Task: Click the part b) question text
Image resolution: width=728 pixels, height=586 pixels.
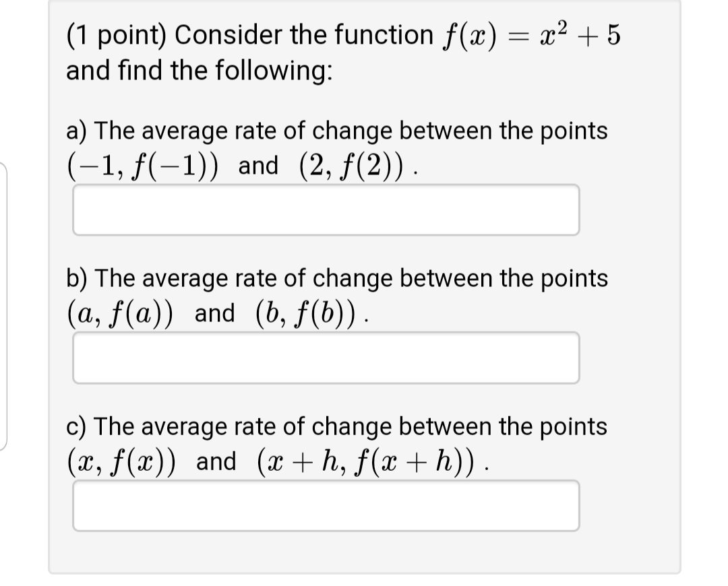Action: [337, 278]
